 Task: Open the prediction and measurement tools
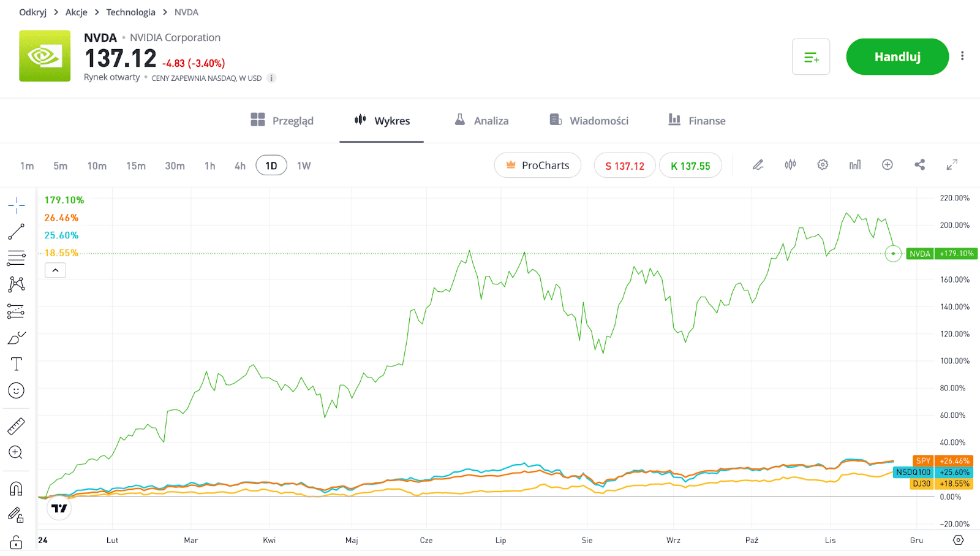coord(16,311)
